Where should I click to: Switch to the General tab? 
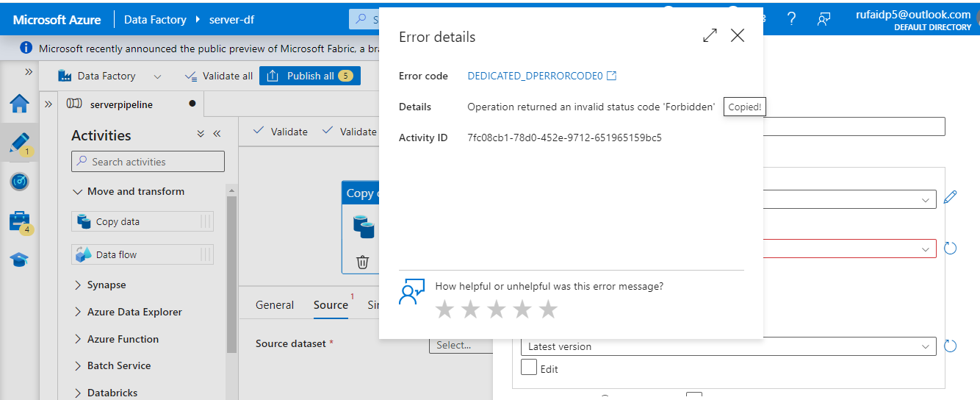click(275, 304)
